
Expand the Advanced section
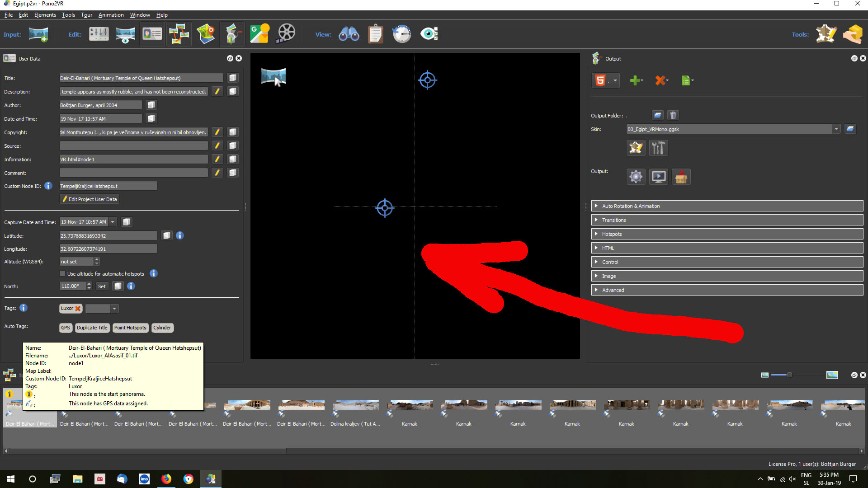pos(727,290)
